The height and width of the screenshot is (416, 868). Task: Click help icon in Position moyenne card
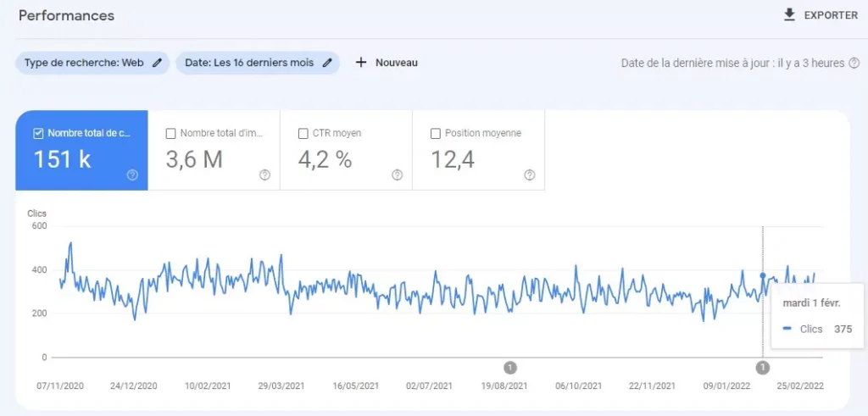pyautogui.click(x=529, y=175)
